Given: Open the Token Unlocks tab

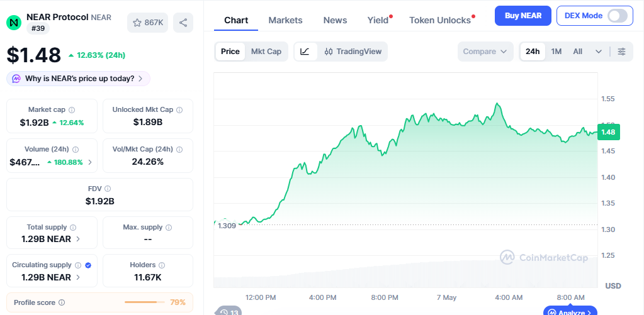Looking at the screenshot, I should coord(440,20).
